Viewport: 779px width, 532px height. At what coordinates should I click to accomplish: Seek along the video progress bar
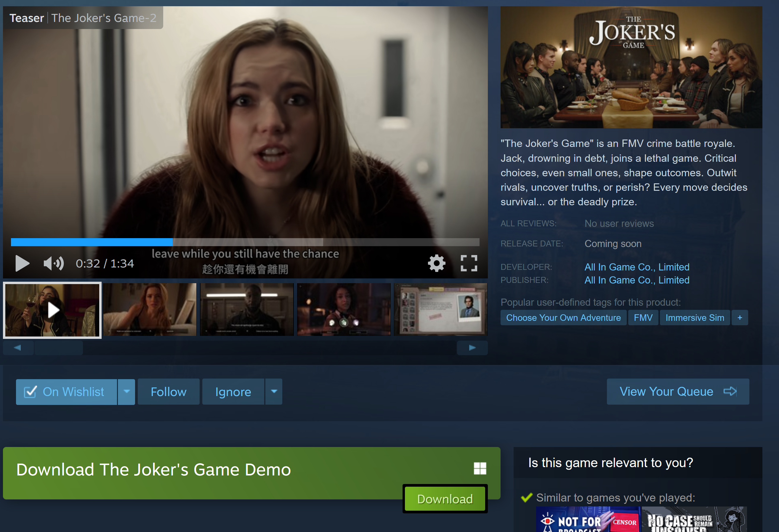click(245, 242)
